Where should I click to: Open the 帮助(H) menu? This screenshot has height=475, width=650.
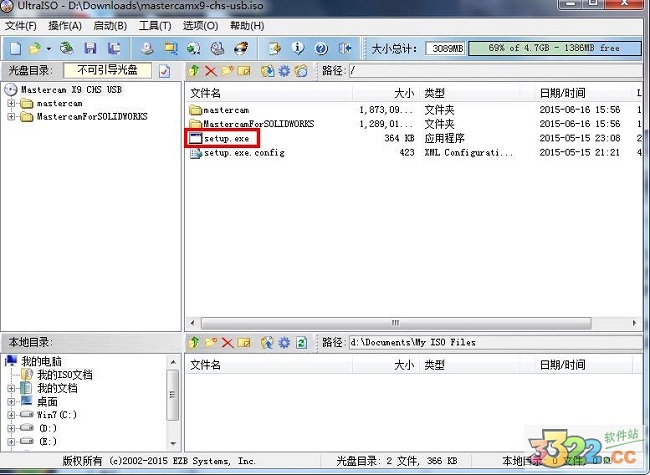pos(247,26)
